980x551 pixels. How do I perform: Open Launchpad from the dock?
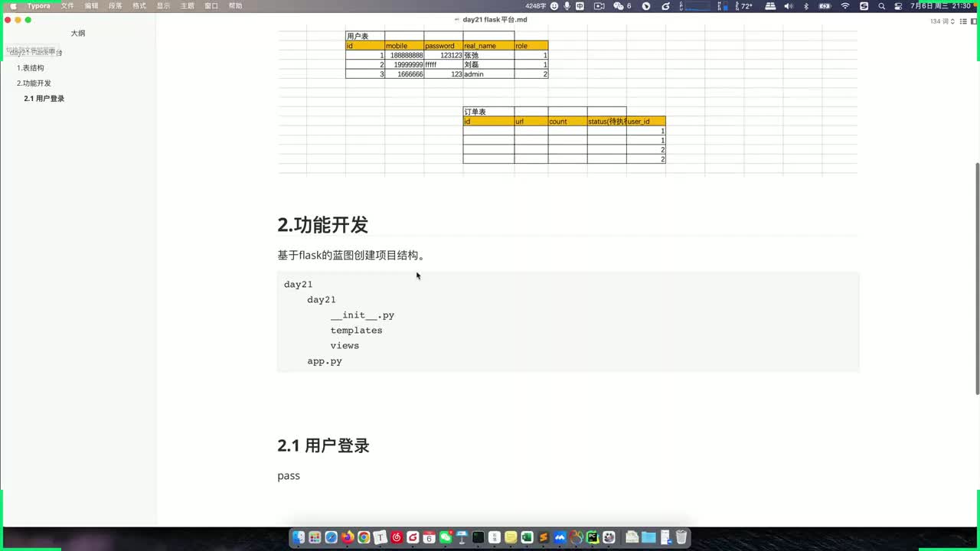point(315,537)
